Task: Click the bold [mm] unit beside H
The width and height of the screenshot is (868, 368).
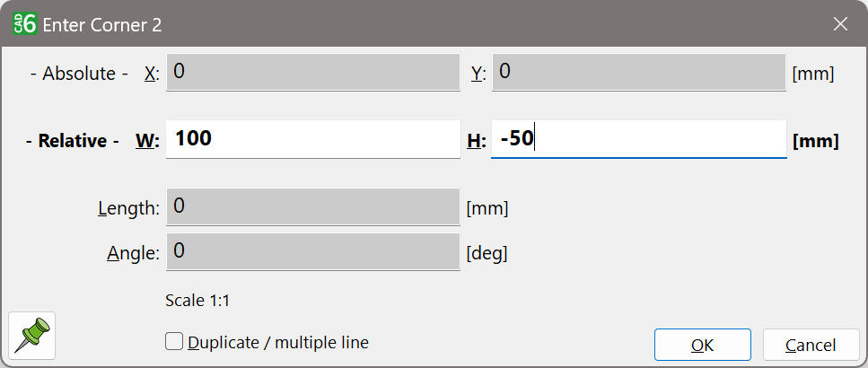Action: [x=816, y=141]
